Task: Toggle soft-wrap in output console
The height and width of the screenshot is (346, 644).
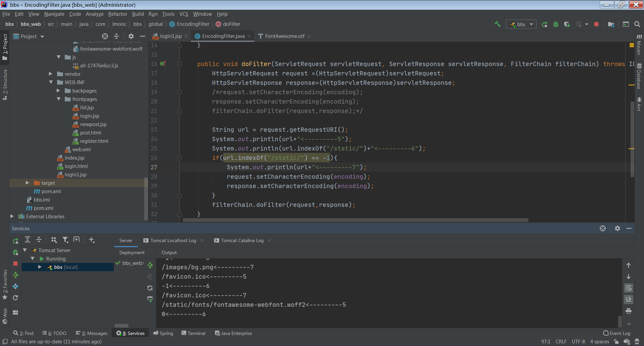Action: [x=629, y=288]
